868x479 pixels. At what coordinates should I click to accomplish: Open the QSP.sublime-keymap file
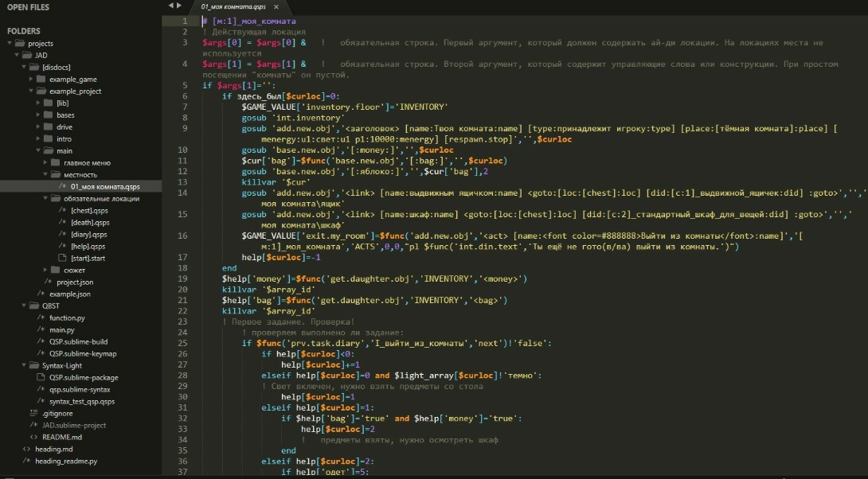83,353
